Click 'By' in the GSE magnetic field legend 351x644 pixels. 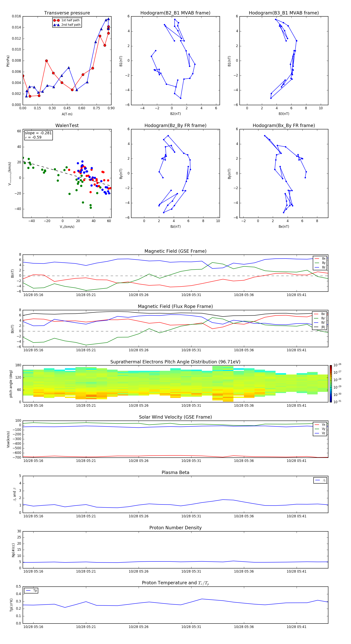tap(320, 263)
